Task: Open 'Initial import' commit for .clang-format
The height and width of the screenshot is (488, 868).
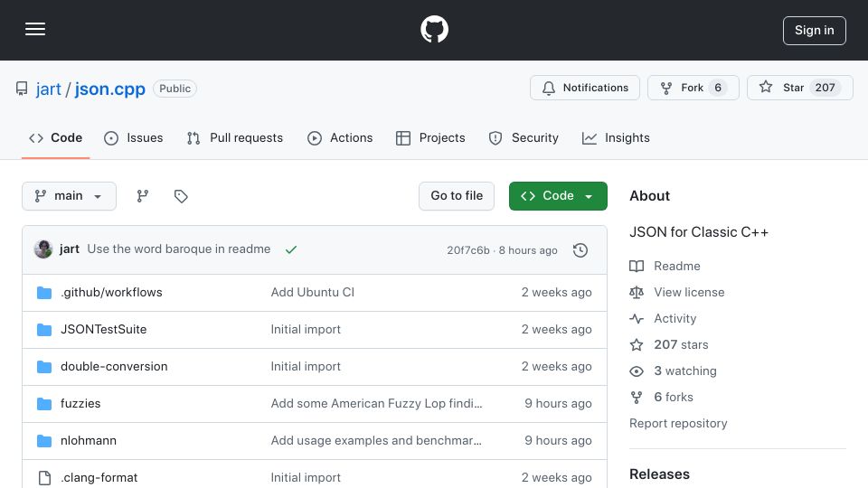Action: point(306,477)
